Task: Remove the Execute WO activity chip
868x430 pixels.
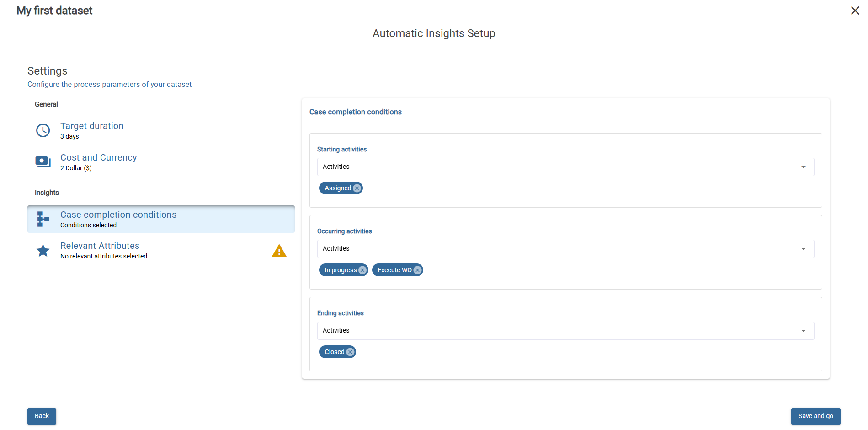Action: 417,270
